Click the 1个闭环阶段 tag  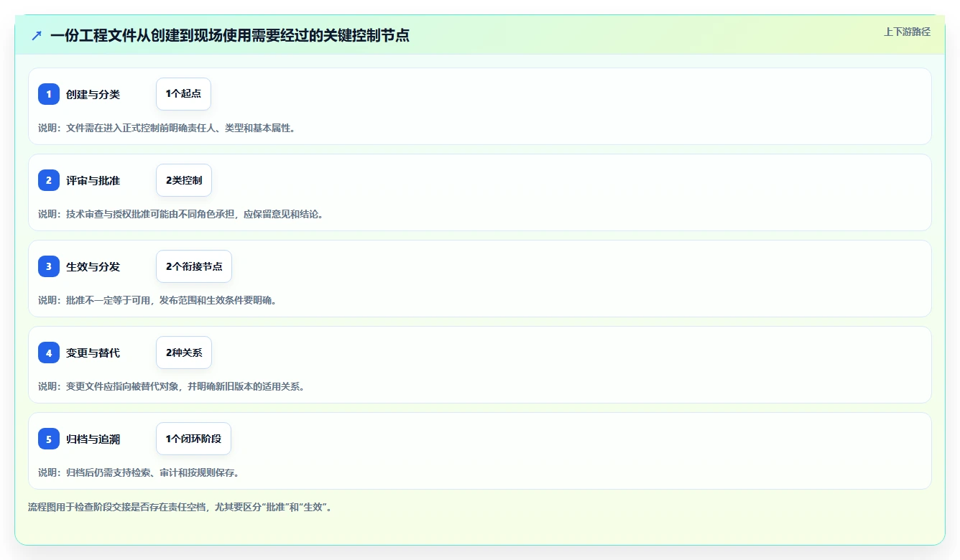coord(193,439)
